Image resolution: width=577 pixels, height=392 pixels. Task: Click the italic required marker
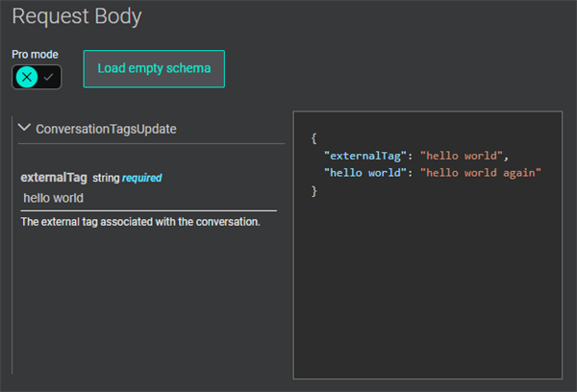(141, 178)
